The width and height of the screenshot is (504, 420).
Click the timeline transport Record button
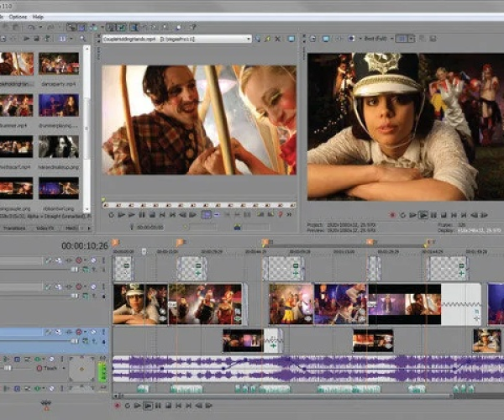[x=117, y=405]
